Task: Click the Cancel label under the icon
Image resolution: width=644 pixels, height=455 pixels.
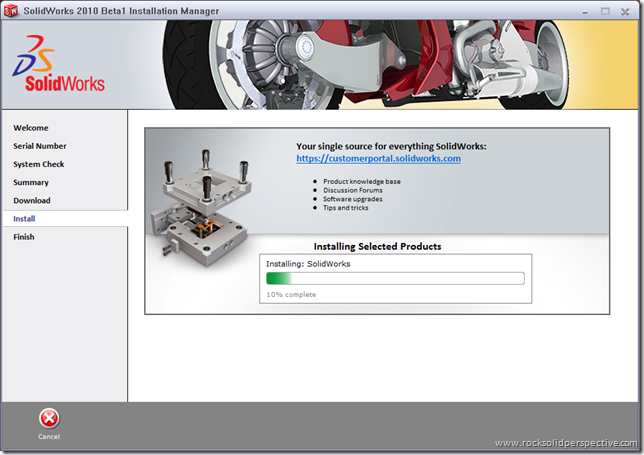Action: [49, 437]
